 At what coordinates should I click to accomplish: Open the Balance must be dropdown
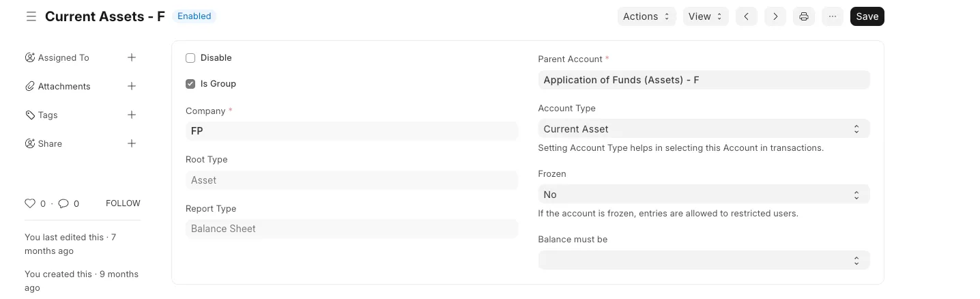(x=703, y=260)
